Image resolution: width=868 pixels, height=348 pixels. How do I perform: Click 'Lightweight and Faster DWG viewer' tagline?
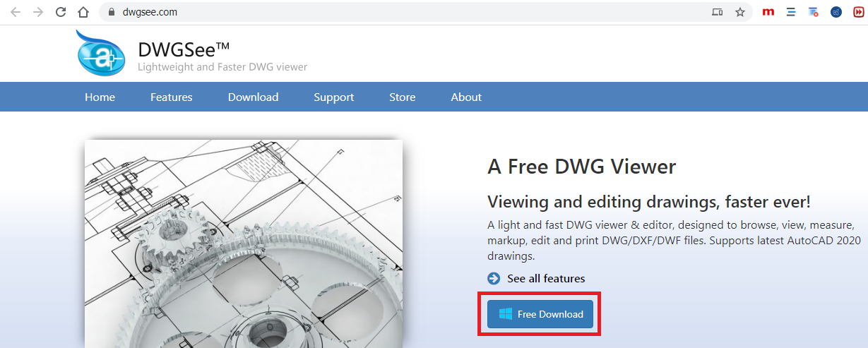[x=222, y=67]
